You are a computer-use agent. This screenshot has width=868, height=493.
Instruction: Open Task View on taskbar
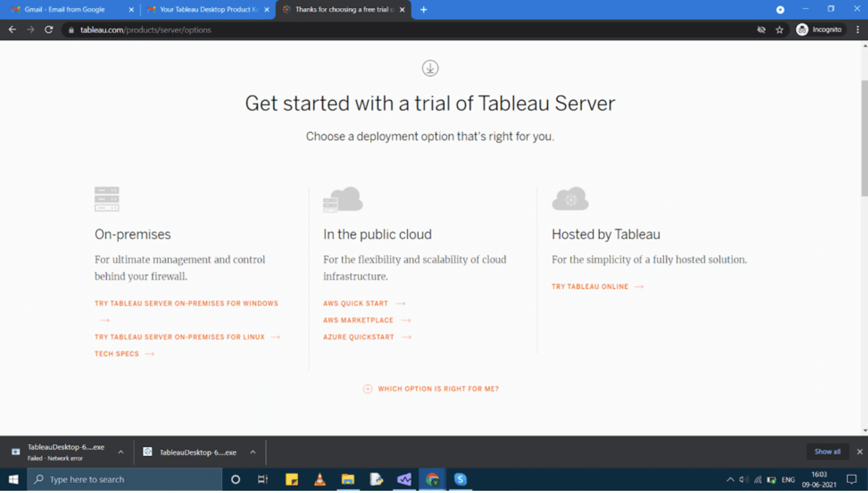(x=263, y=479)
